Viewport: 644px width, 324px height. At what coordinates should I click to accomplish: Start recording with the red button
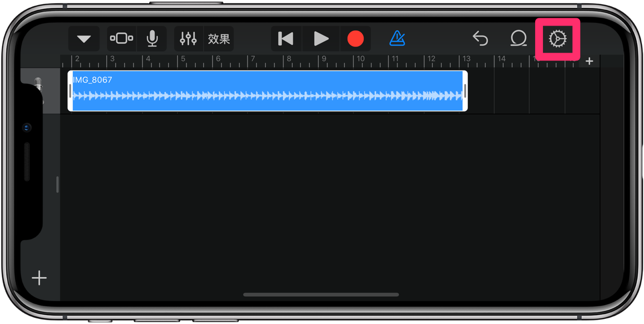click(x=355, y=39)
